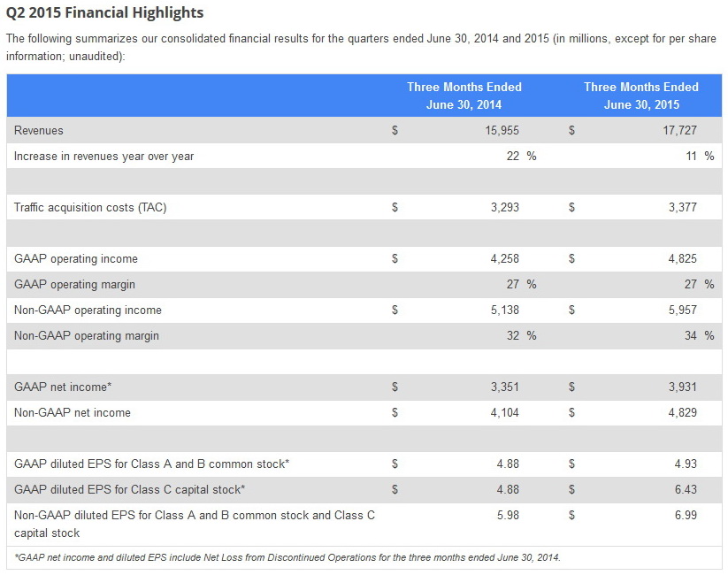Select the Non-GAAP operating margin label

(x=87, y=336)
